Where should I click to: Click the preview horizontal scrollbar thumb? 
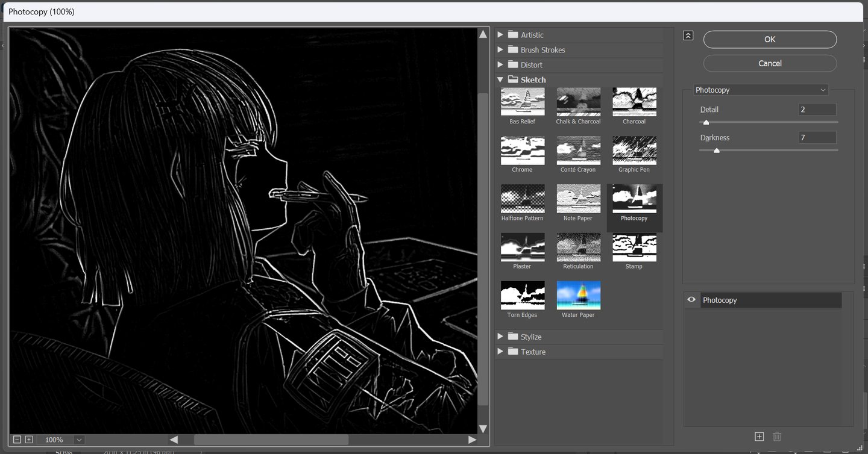pyautogui.click(x=271, y=440)
